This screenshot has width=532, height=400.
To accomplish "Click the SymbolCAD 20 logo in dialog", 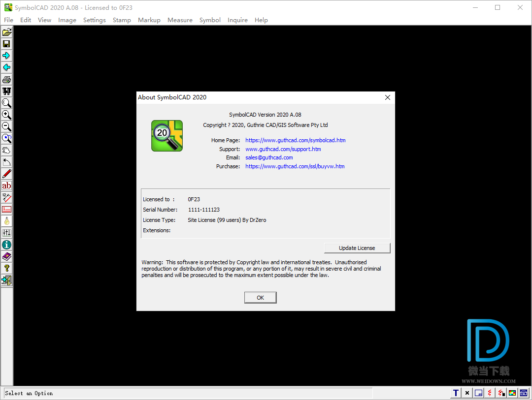I will tap(167, 136).
